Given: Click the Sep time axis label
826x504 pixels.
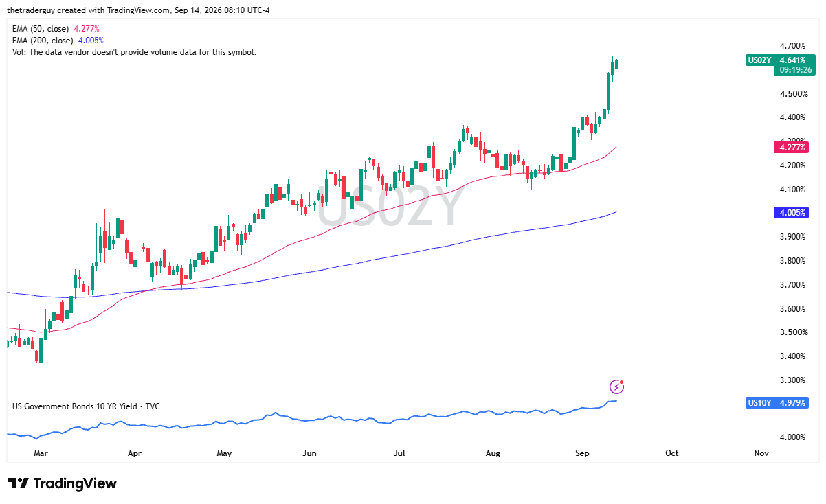Looking at the screenshot, I should [x=582, y=453].
